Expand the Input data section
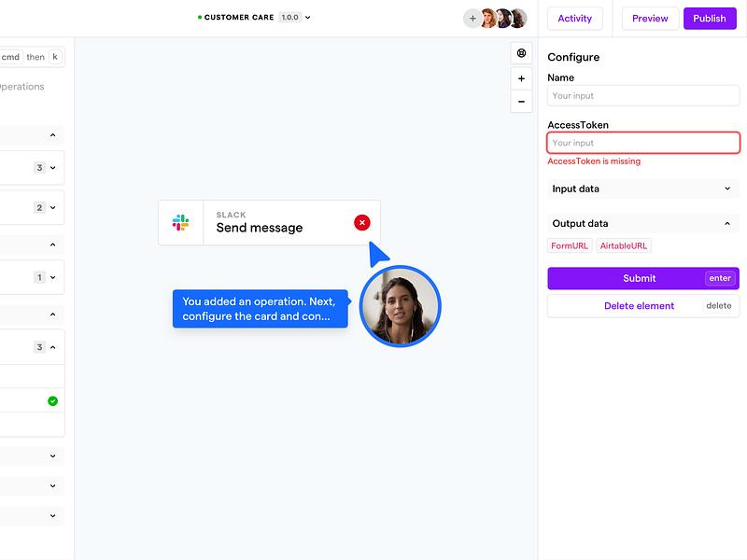This screenshot has height=560, width=747. coord(643,189)
